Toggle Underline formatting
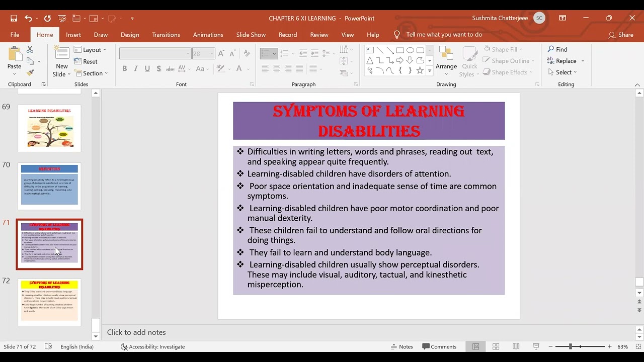This screenshot has height=362, width=644. [x=147, y=69]
